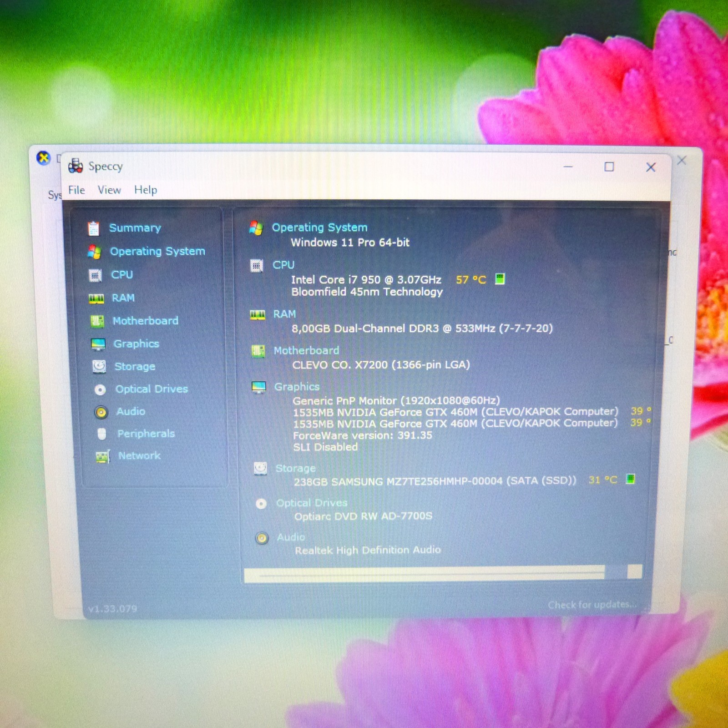The height and width of the screenshot is (728, 728).
Task: Click ForceWare version: 391.35 text
Action: 363,435
